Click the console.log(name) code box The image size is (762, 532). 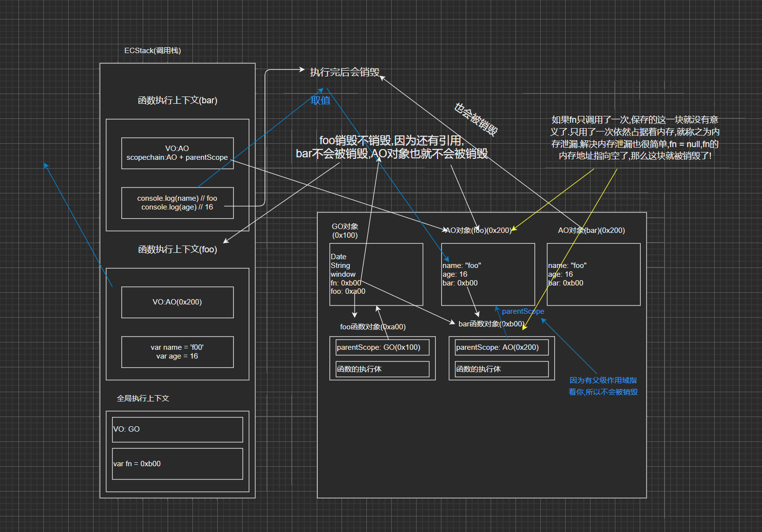[177, 203]
